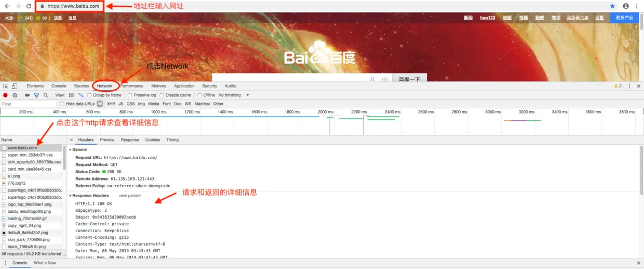
Task: Show overview waterfall view icon
Action: click(x=81, y=95)
